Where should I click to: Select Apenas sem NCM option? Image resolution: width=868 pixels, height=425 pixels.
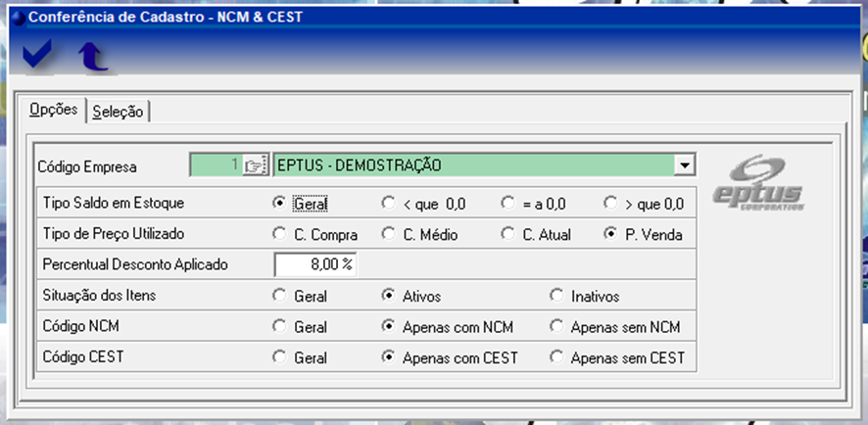[557, 326]
